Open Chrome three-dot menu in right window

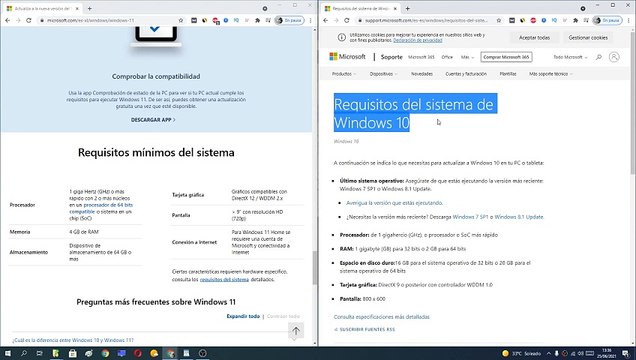point(629,20)
